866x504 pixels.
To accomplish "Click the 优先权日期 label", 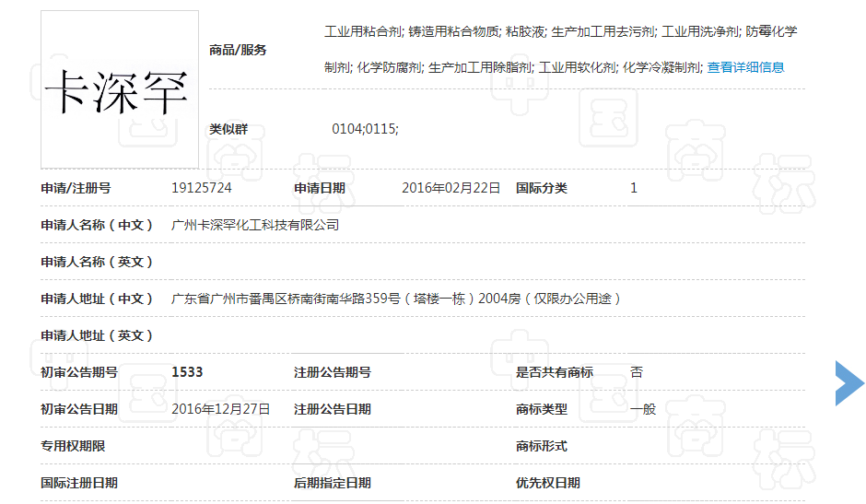I will tap(548, 483).
